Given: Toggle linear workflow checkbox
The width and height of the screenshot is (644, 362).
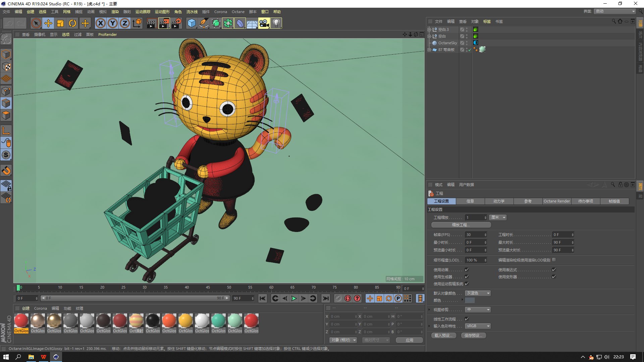Looking at the screenshot, I should [467, 319].
